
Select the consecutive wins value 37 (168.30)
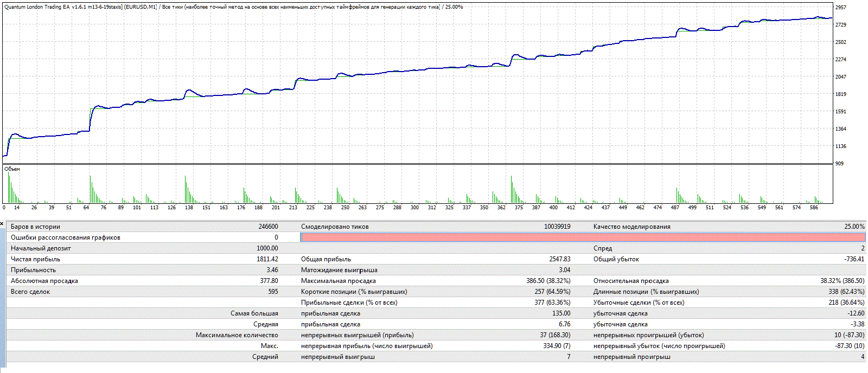[x=555, y=335]
